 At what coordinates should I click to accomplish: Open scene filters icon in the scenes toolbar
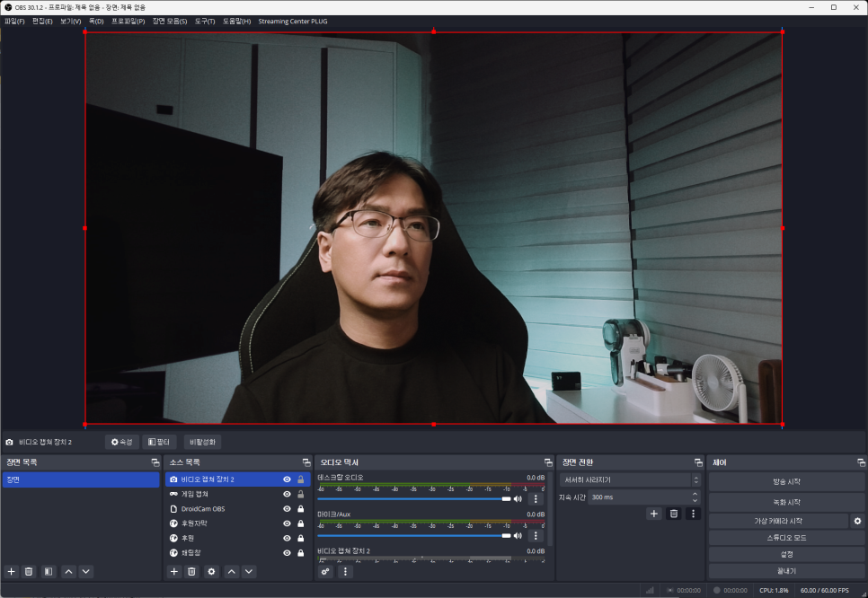click(49, 571)
